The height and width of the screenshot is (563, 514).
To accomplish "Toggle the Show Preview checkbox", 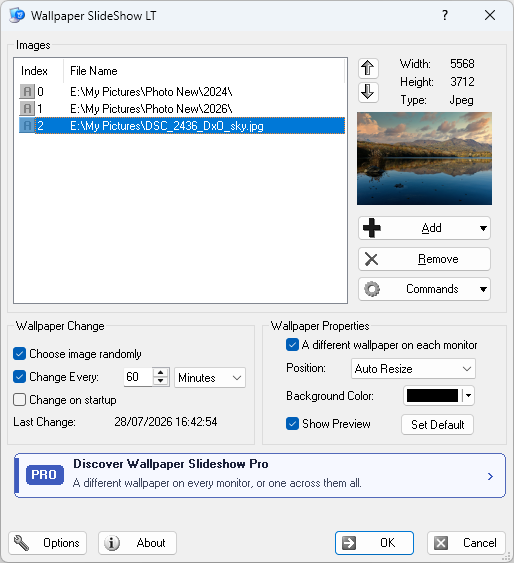I will click(292, 424).
